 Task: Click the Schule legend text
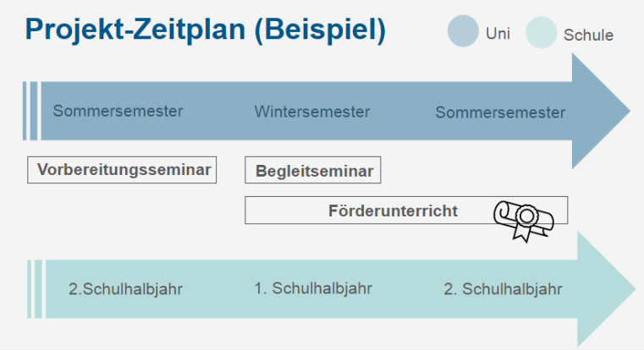click(x=588, y=36)
